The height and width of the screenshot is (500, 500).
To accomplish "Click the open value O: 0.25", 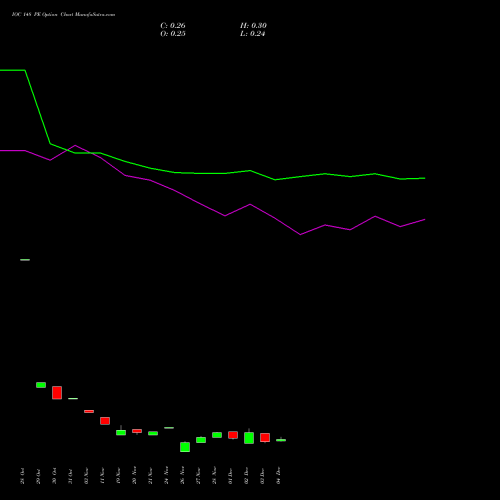I will tap(173, 34).
